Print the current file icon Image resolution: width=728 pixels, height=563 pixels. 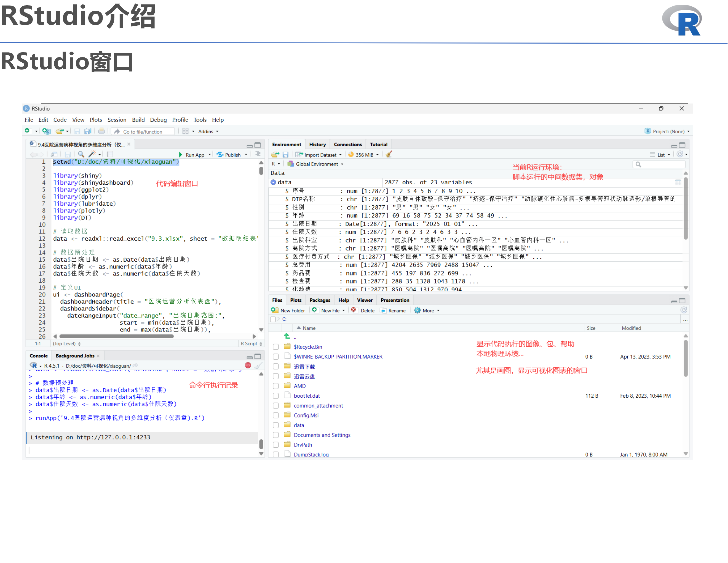[x=101, y=131]
